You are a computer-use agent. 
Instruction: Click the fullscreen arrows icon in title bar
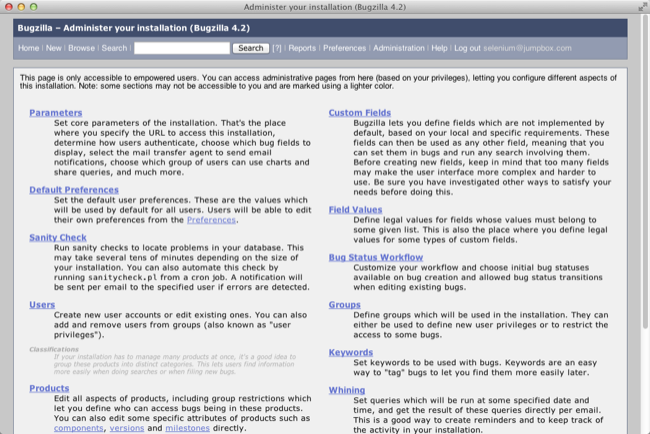643,7
